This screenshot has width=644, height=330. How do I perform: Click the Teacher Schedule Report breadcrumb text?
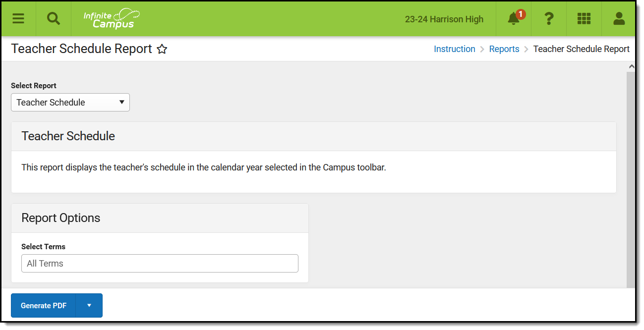[x=581, y=49]
